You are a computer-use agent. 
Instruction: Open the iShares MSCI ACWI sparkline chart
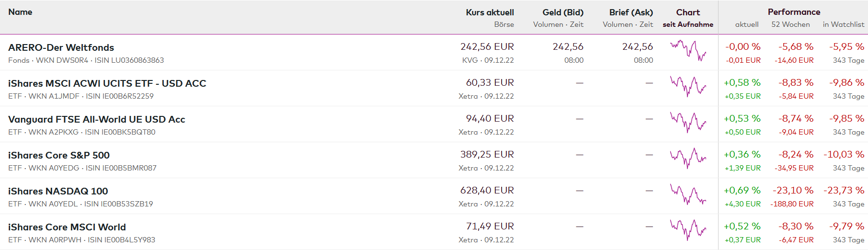[x=688, y=87]
